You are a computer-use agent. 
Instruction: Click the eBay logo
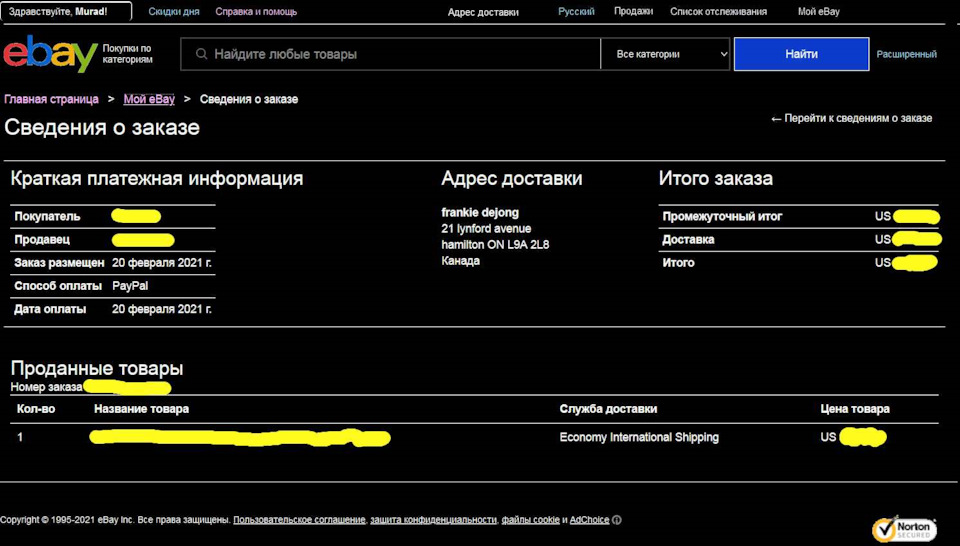tap(50, 54)
